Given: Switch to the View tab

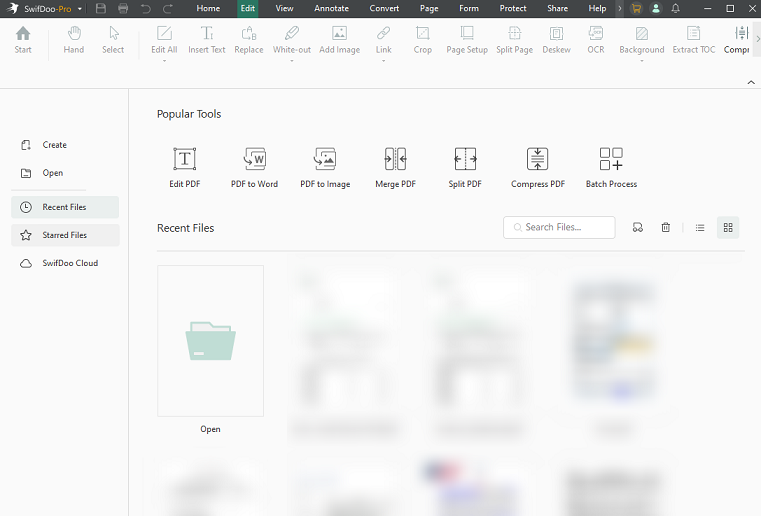Looking at the screenshot, I should coord(284,8).
